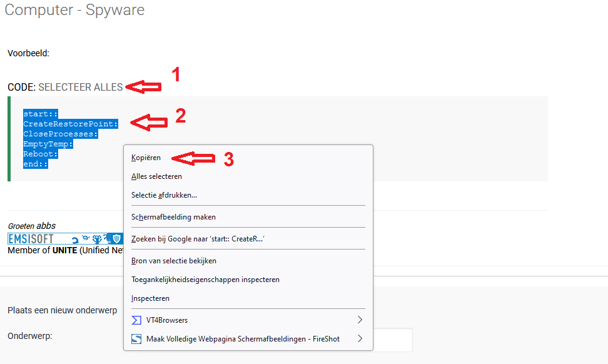This screenshot has width=608, height=364.
Task: Click the Computer - Spyware heading
Action: (74, 10)
